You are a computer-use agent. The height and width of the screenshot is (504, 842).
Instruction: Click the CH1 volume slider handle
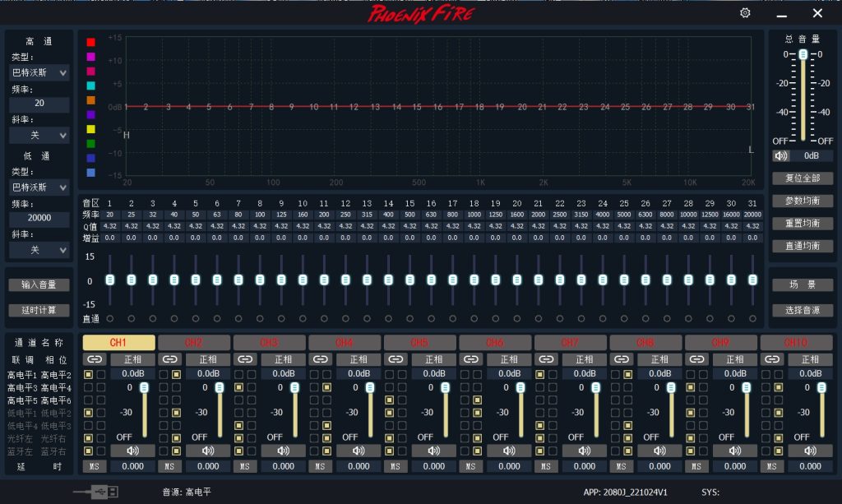pyautogui.click(x=144, y=387)
